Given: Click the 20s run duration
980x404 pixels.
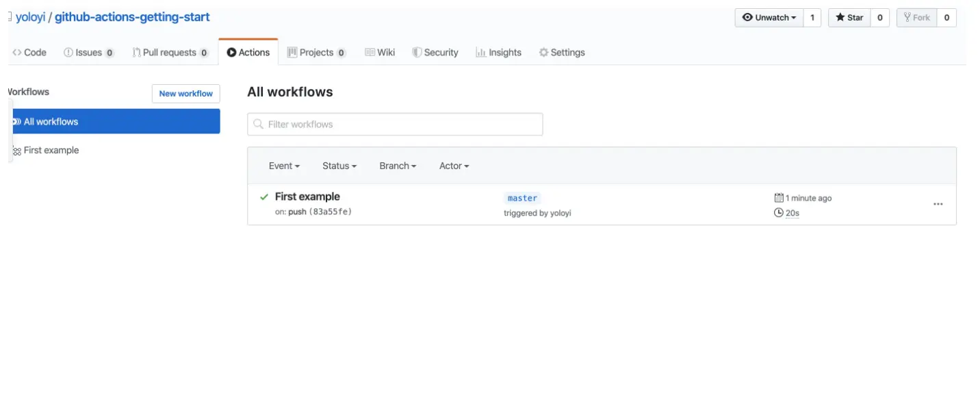Looking at the screenshot, I should 792,213.
